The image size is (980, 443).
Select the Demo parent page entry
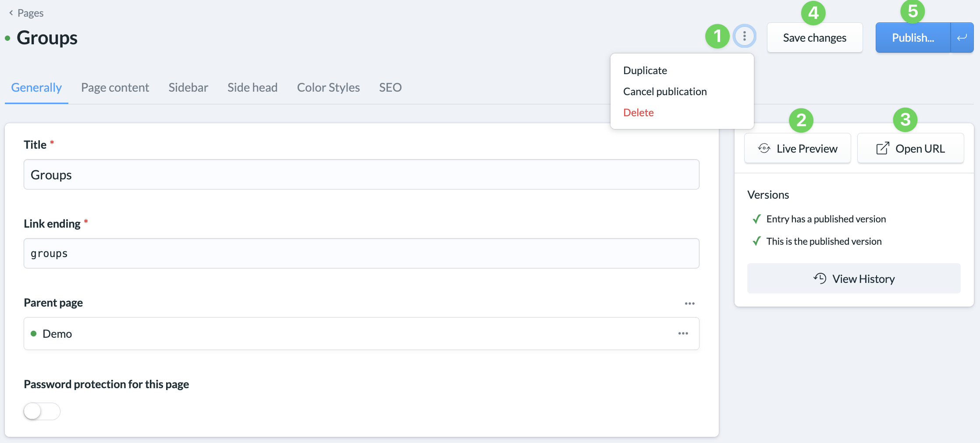coord(362,333)
